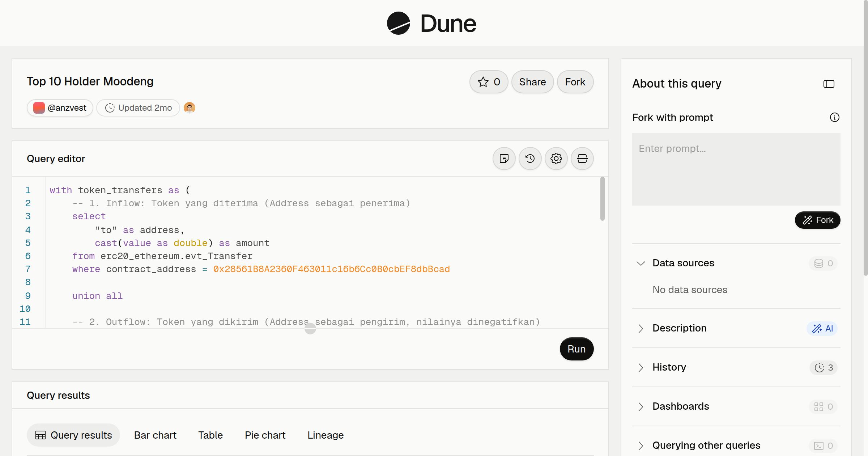Click the Share button
Screen dimensions: 868x456
[532, 82]
